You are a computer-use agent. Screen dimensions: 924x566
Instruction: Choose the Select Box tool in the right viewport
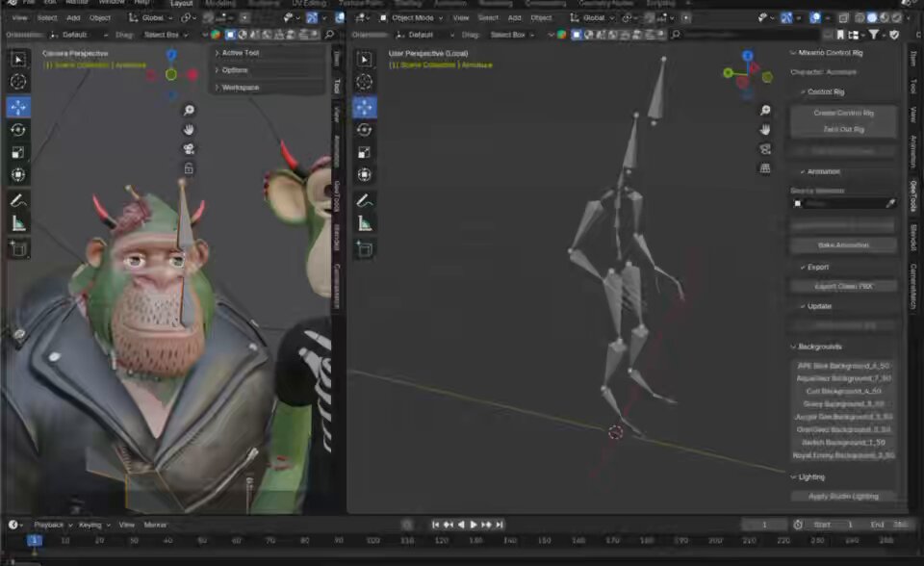tap(364, 59)
